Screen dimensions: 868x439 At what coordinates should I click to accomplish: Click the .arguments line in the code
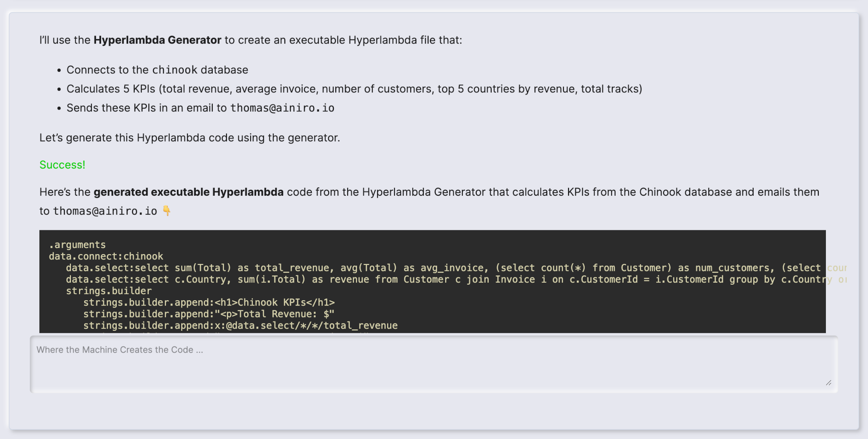point(77,245)
